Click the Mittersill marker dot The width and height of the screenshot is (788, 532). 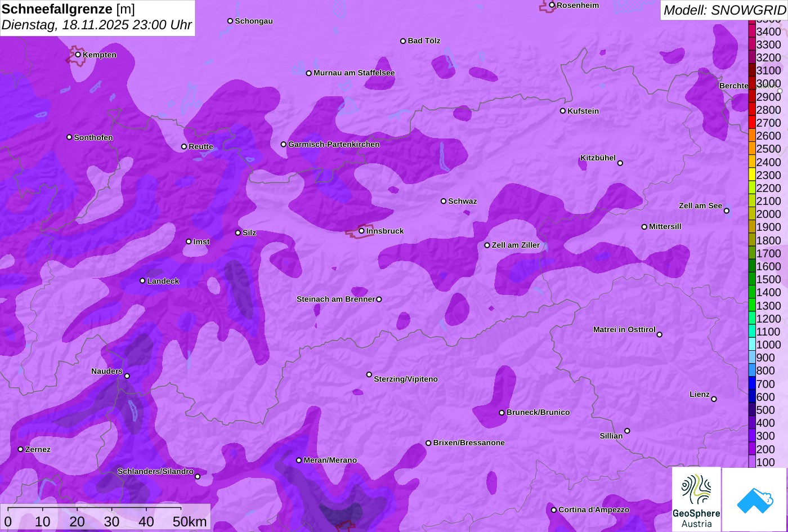(644, 227)
